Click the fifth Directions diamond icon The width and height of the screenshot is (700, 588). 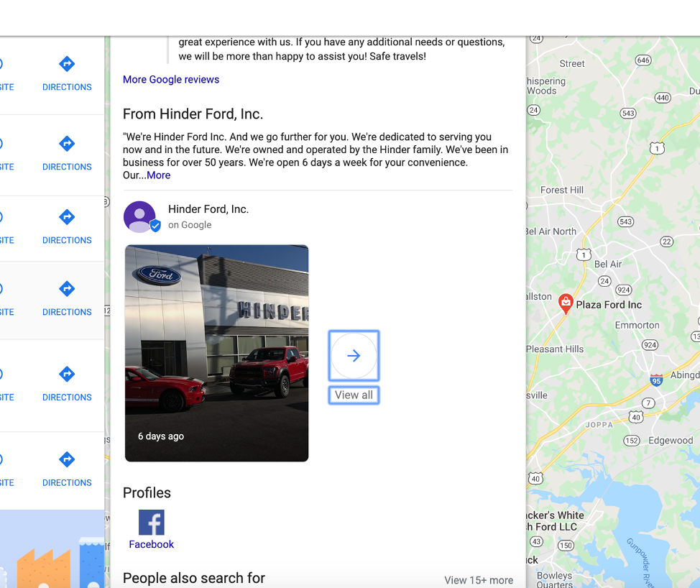[67, 374]
